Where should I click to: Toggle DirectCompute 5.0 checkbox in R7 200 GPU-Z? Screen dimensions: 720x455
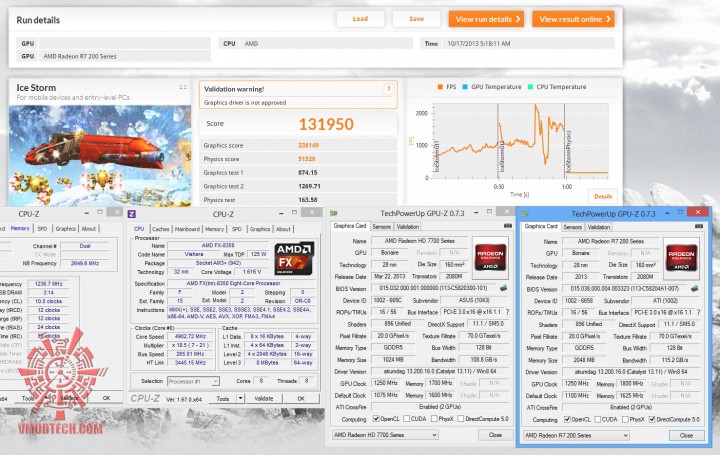click(x=652, y=419)
